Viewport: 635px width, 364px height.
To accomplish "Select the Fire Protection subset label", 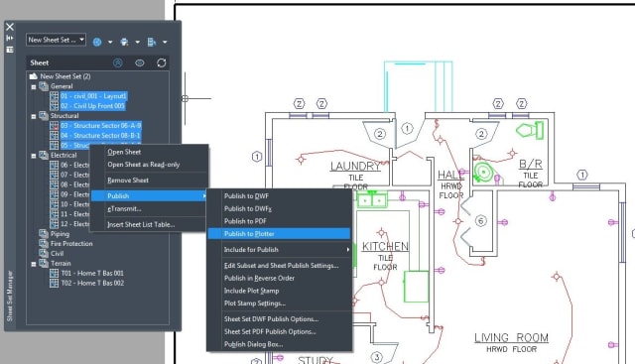I will [x=71, y=244].
